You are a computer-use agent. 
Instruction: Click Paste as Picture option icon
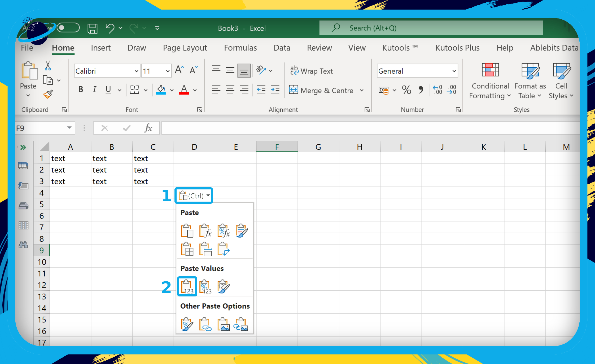pyautogui.click(x=223, y=324)
